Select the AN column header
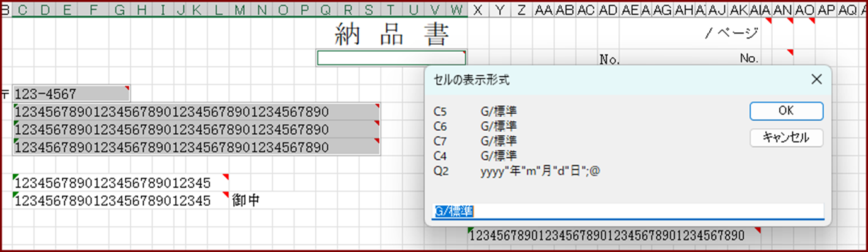 click(x=783, y=9)
